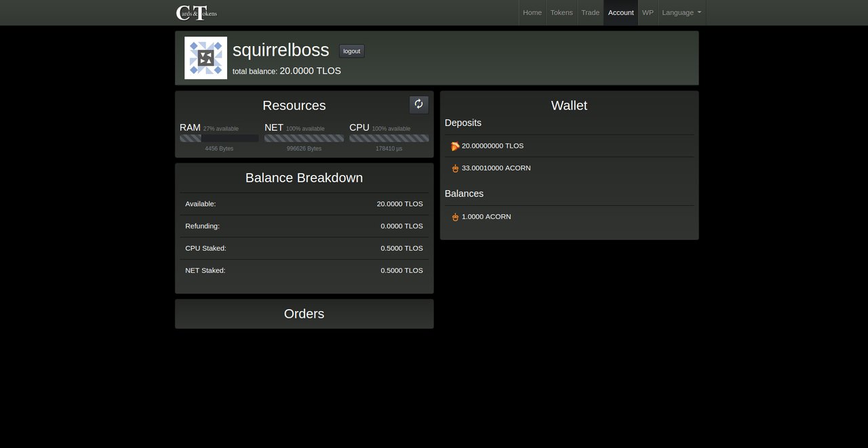Click total balance 20.0000 TLOS text

pos(287,70)
